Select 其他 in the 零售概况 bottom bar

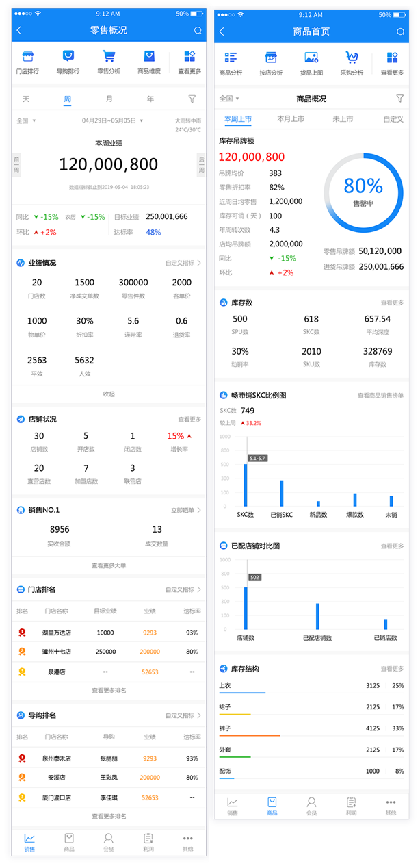tap(187, 842)
